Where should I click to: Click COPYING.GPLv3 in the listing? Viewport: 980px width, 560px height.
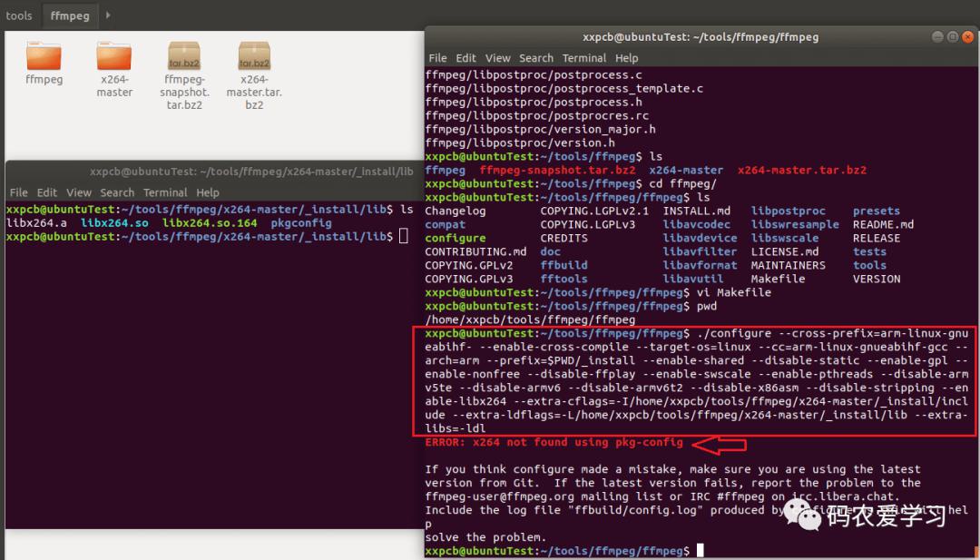coord(469,279)
